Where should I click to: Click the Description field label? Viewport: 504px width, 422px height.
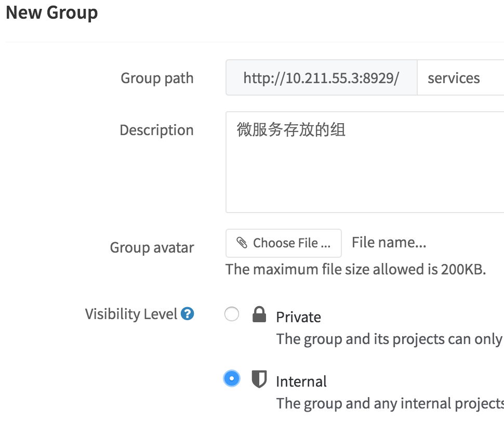click(156, 130)
